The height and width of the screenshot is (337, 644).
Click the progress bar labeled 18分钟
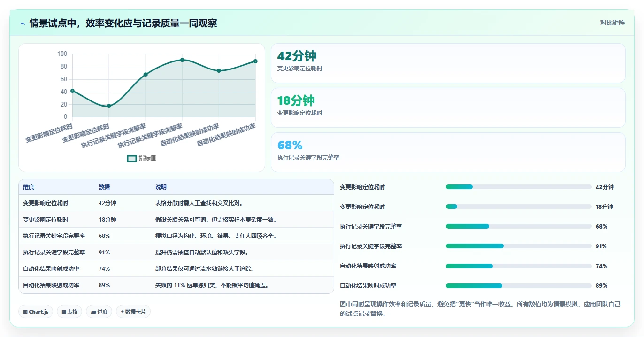pyautogui.click(x=519, y=207)
